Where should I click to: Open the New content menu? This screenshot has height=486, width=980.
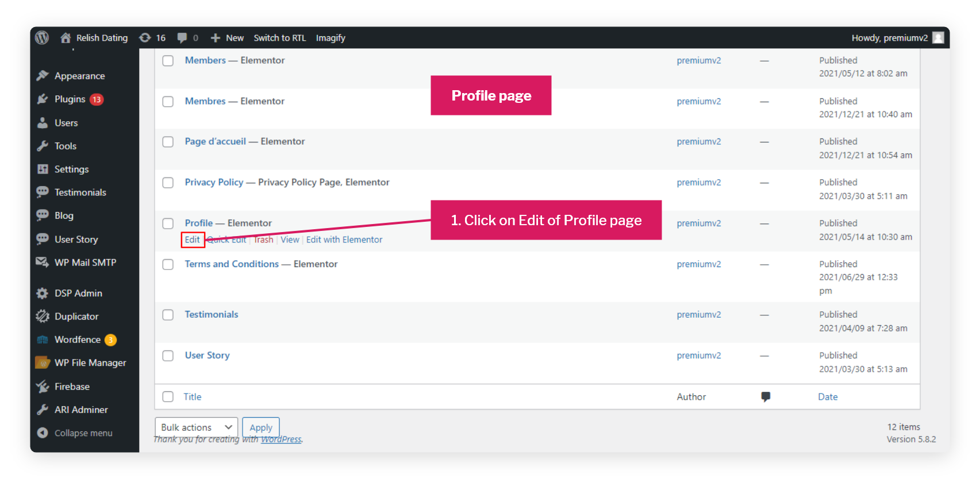[227, 38]
